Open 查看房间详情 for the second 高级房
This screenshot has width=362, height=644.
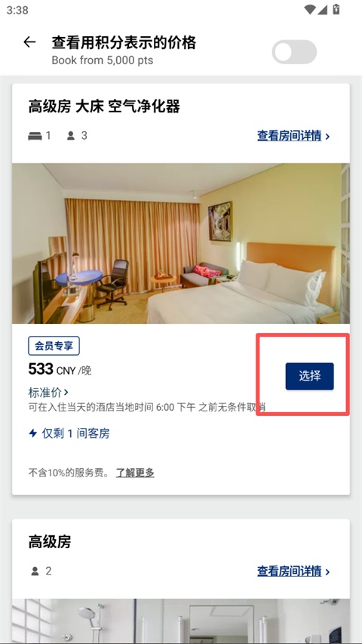click(290, 572)
